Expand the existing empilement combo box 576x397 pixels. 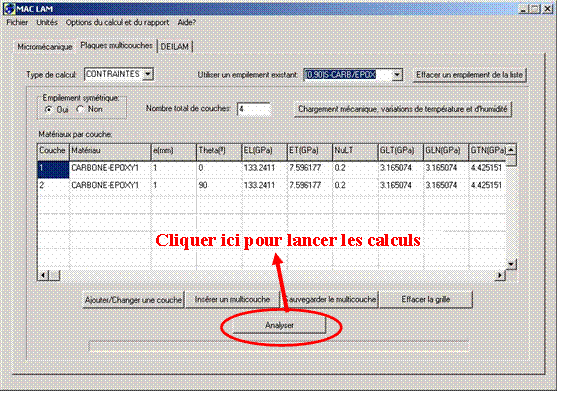tap(397, 75)
